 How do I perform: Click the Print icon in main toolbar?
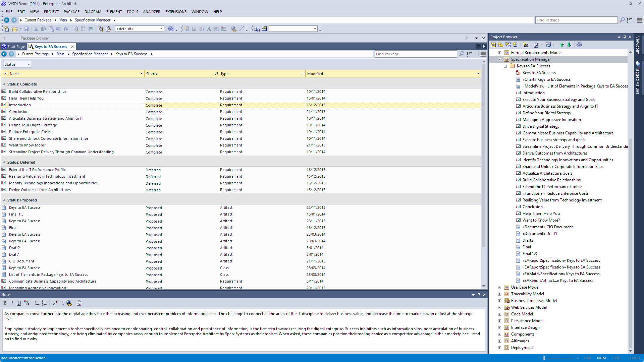pyautogui.click(x=91, y=29)
